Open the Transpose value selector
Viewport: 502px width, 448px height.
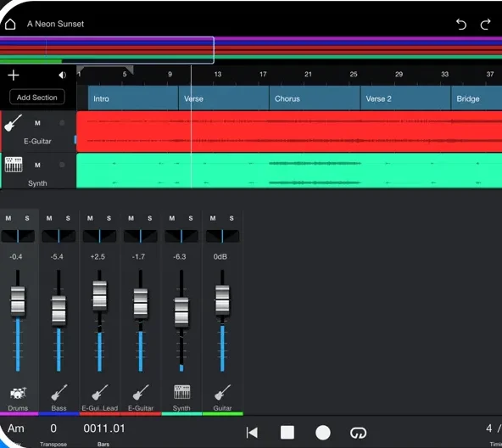pos(53,428)
